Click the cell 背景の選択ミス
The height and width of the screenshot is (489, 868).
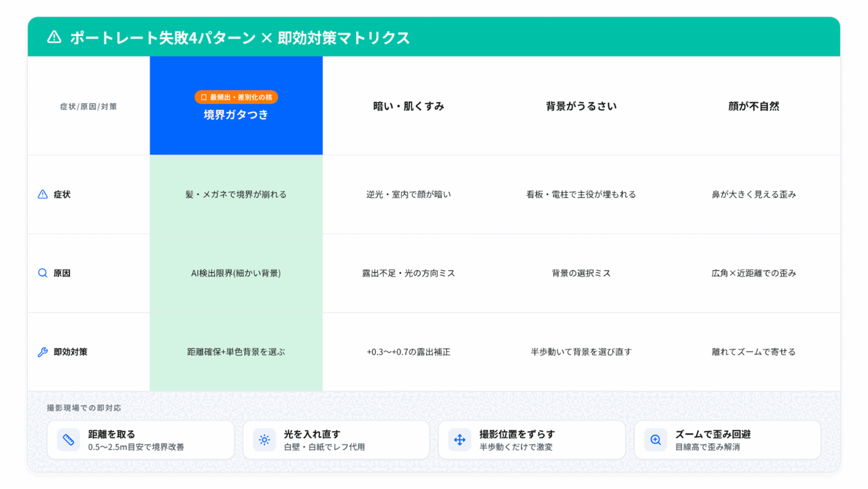click(582, 273)
